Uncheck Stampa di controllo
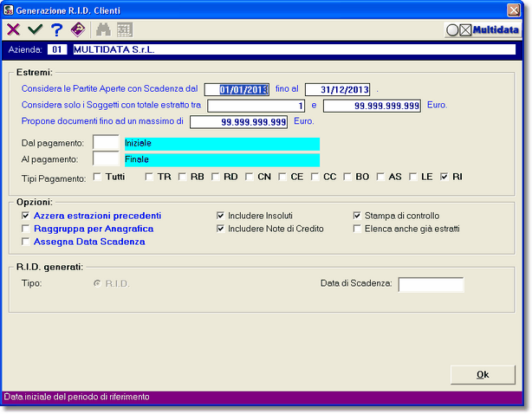532x414 pixels. [357, 216]
